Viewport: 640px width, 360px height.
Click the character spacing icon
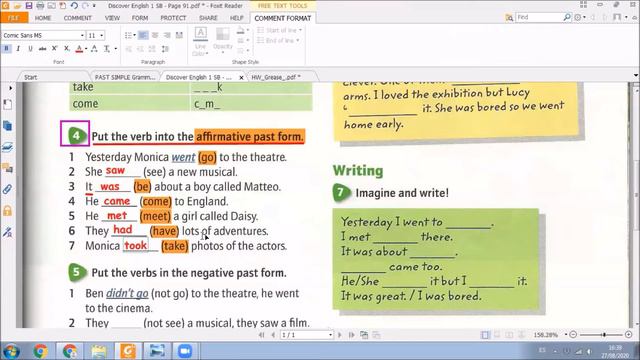94,49
